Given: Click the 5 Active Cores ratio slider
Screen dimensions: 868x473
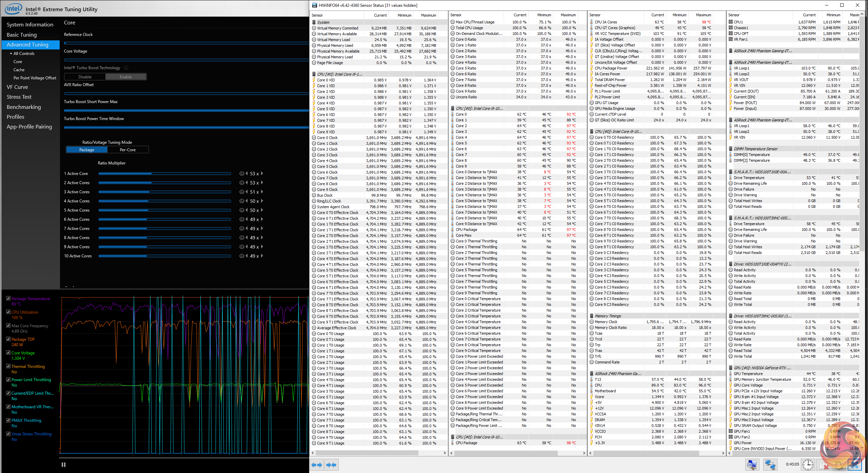Looking at the screenshot, I should point(164,210).
